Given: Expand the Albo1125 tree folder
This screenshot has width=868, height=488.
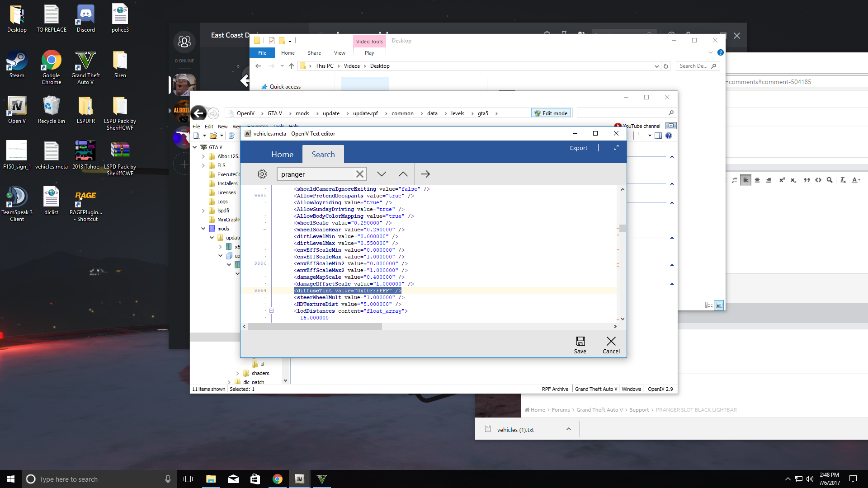Looking at the screenshot, I should click(203, 156).
